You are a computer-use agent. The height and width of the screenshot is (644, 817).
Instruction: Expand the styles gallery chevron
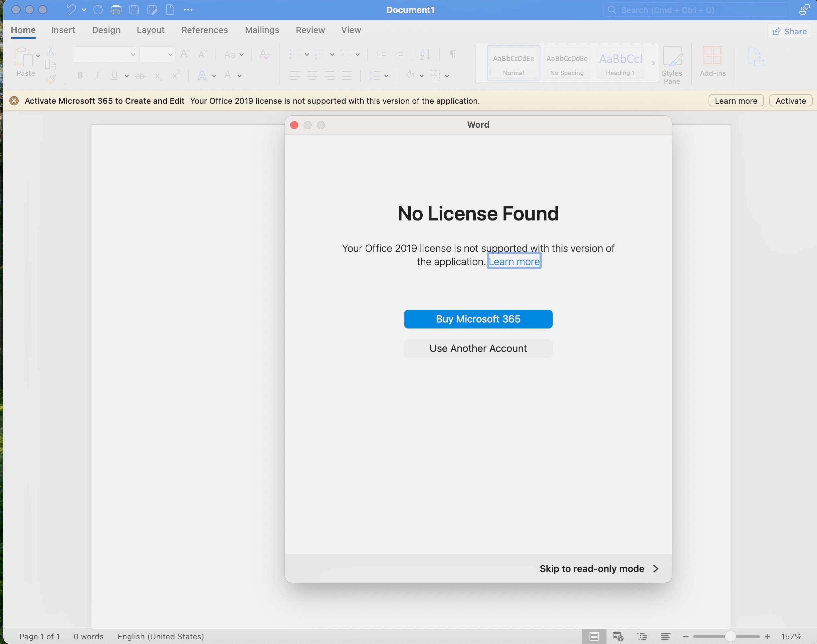[x=653, y=63]
